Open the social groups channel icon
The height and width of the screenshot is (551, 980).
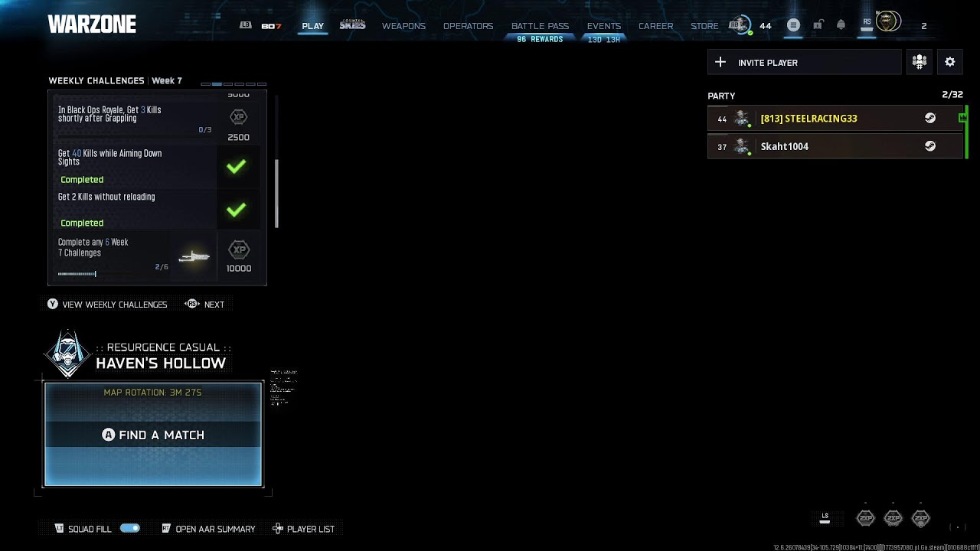(920, 63)
